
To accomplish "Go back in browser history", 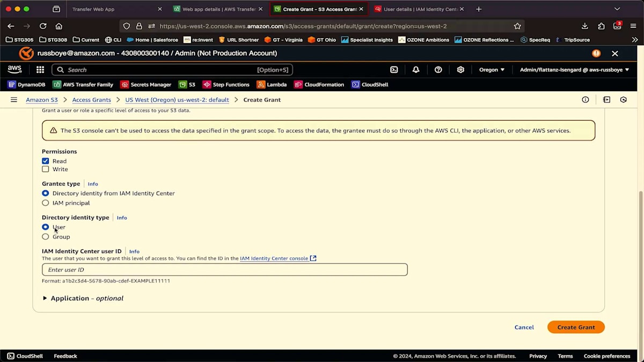I will (11, 26).
